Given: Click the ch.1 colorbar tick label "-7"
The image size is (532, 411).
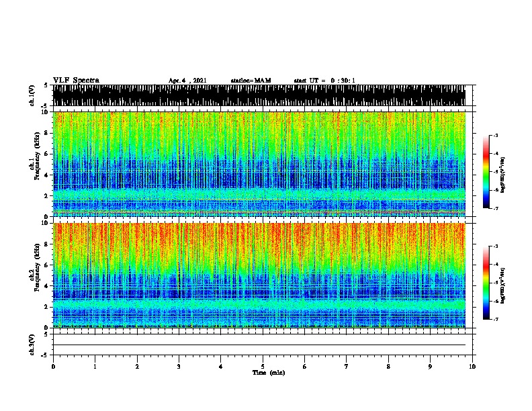Looking at the screenshot, I should coord(496,208).
